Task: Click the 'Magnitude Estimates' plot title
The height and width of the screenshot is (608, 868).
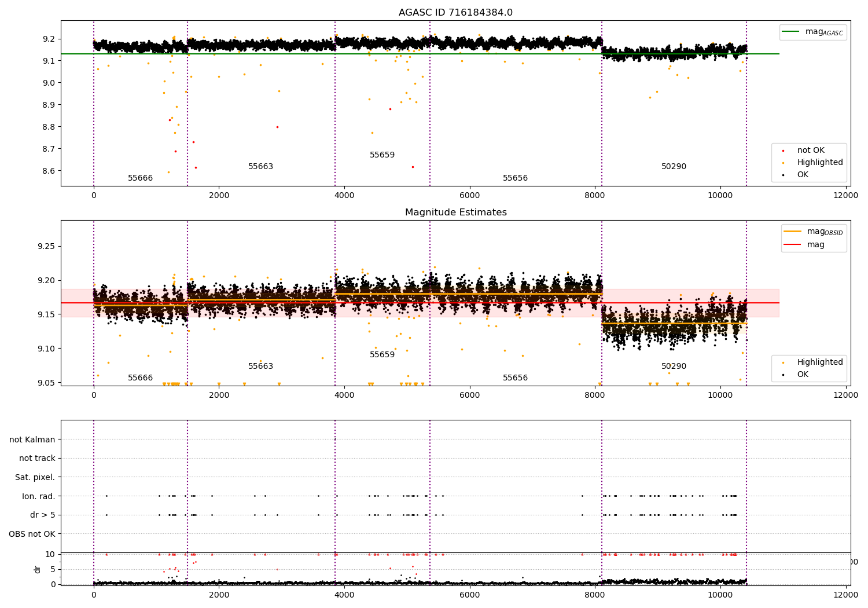Action: [455, 213]
